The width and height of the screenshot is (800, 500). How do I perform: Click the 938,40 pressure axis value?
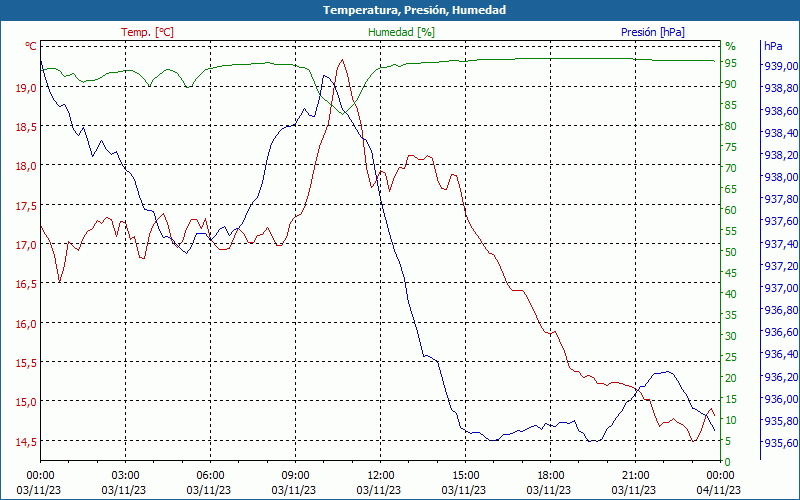coord(781,133)
